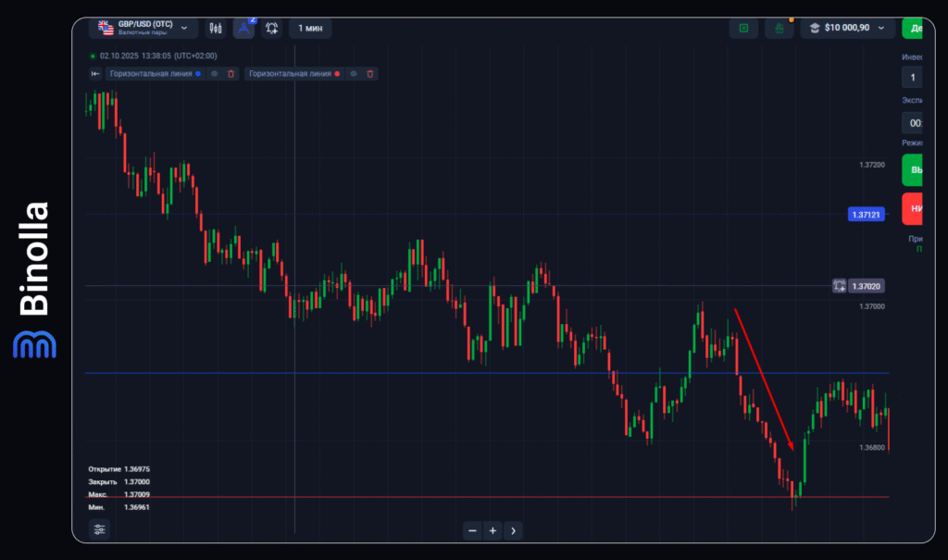Zoom in the chart with plus button

coord(493,530)
